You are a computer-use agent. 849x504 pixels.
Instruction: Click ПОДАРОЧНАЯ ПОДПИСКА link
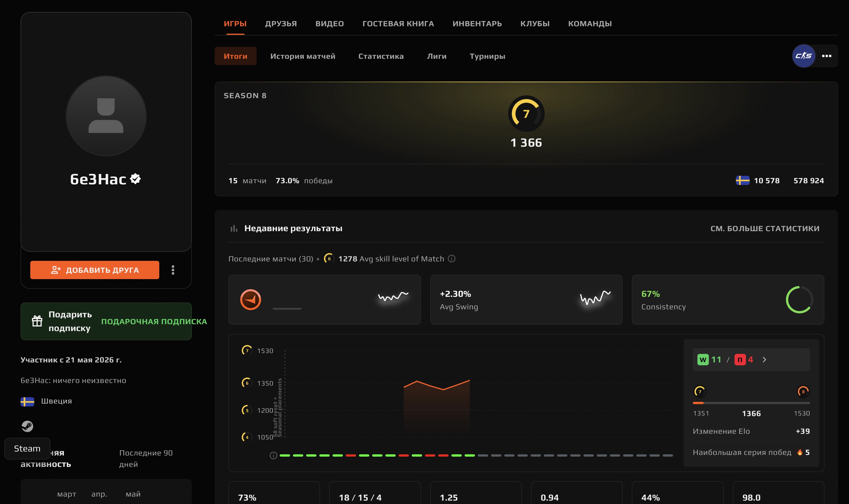point(154,321)
